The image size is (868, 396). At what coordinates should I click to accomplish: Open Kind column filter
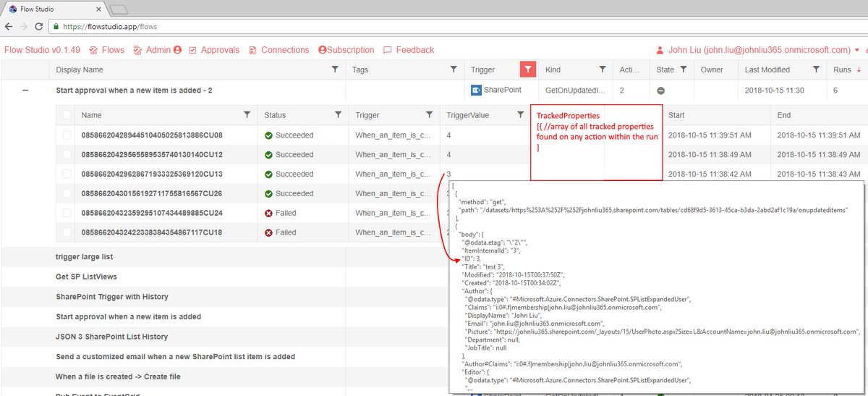603,69
